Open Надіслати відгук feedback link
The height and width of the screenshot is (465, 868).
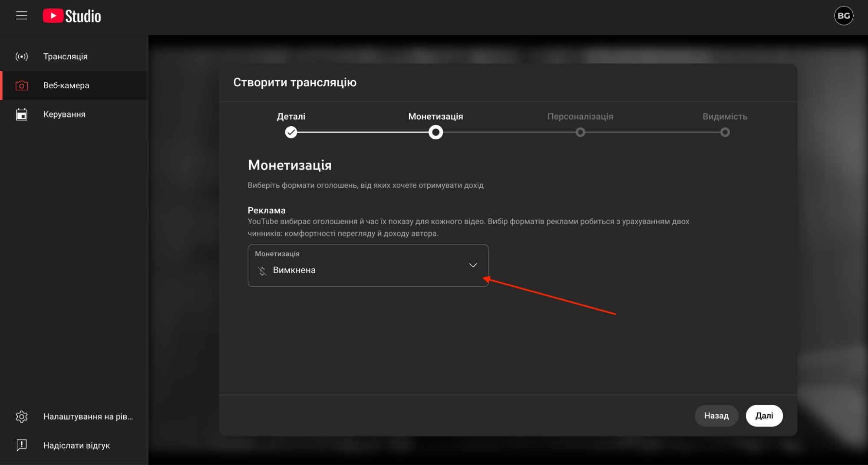[x=76, y=445]
